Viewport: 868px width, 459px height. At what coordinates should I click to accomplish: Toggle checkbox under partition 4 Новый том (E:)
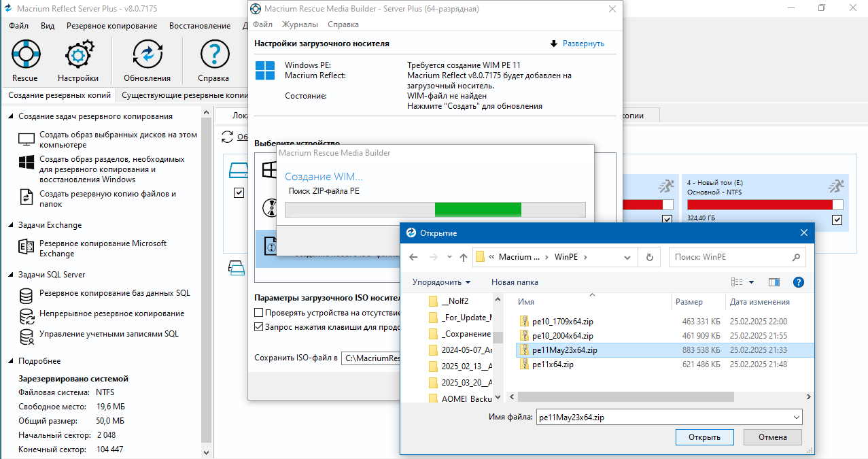pyautogui.click(x=837, y=220)
